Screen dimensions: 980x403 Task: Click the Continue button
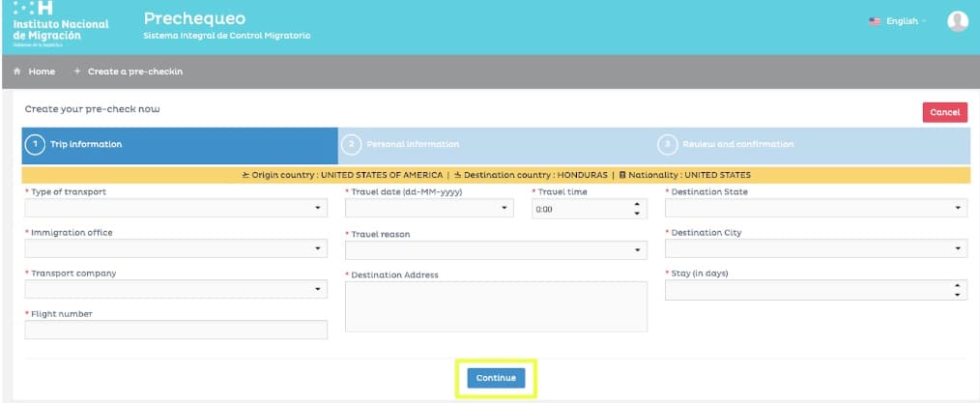(x=497, y=378)
